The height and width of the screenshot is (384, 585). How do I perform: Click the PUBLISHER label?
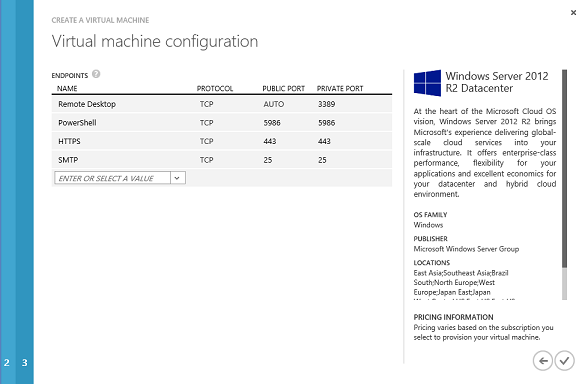431,238
